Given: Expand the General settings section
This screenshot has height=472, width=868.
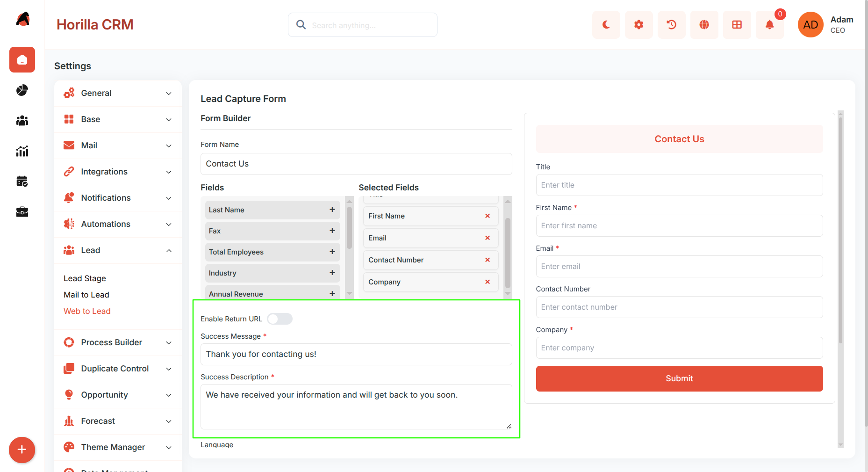Looking at the screenshot, I should [x=118, y=93].
